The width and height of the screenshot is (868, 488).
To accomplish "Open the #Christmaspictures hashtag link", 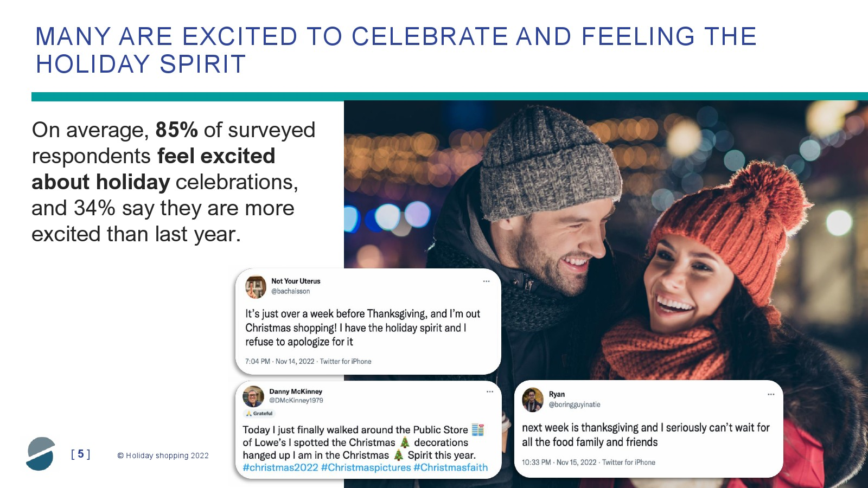I will [x=366, y=467].
